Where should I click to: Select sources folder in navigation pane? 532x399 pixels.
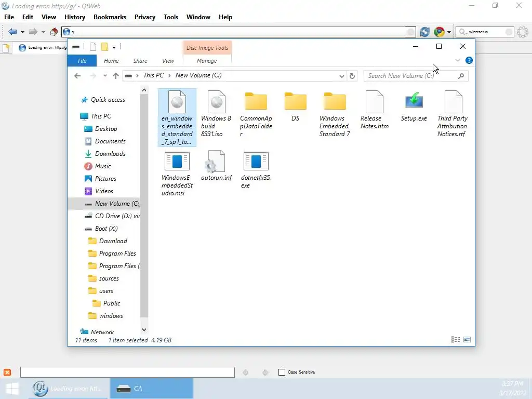coord(103,278)
